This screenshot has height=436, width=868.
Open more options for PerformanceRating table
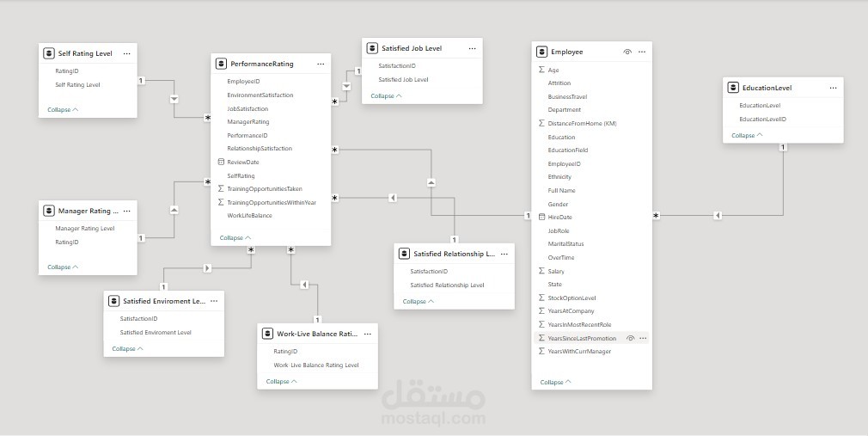tap(321, 64)
